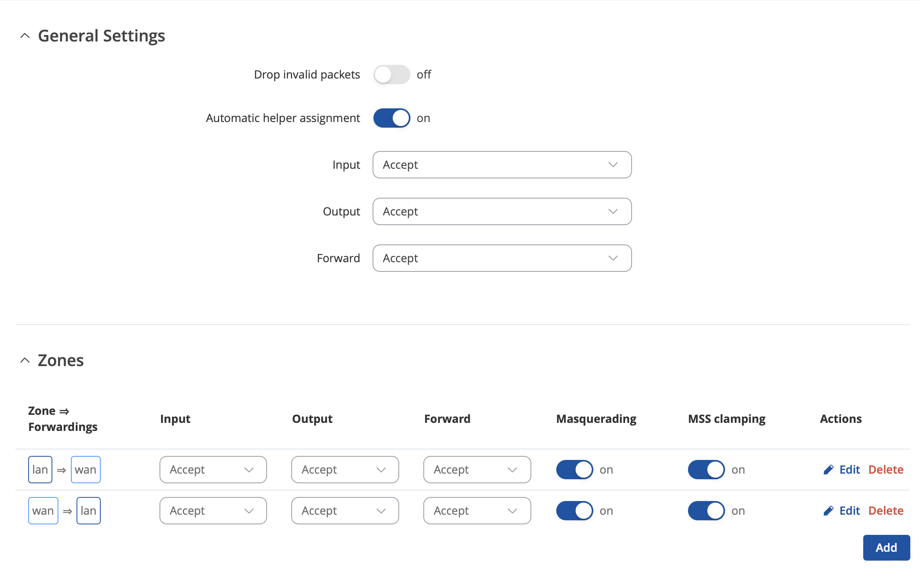
Task: Click Edit link for wan ⇒ lan zone
Action: pyautogui.click(x=850, y=511)
